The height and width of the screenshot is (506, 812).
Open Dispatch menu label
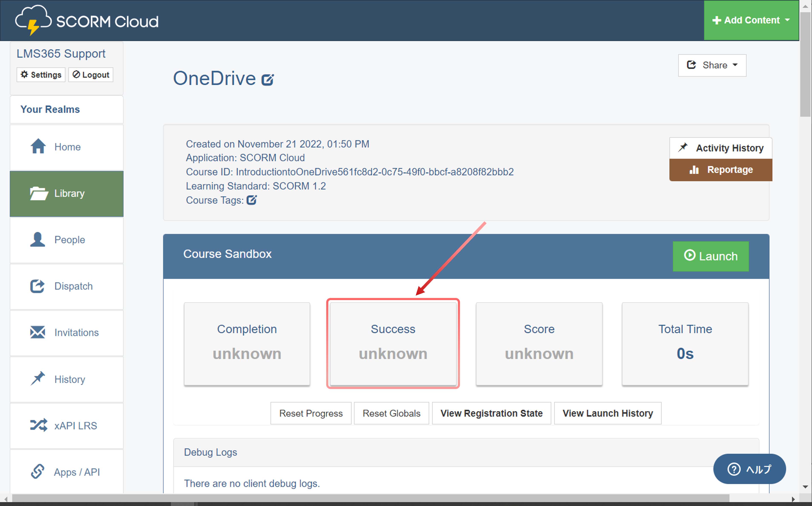coord(74,286)
